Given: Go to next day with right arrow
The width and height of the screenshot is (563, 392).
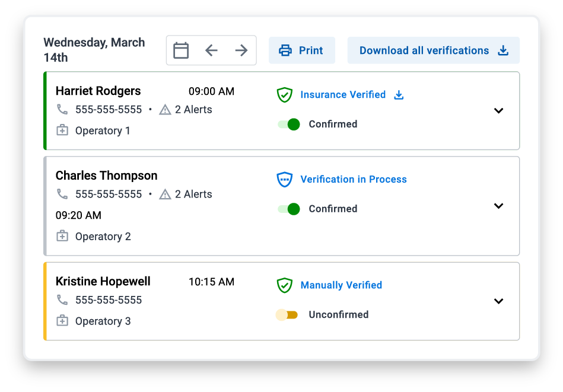Looking at the screenshot, I should point(241,50).
